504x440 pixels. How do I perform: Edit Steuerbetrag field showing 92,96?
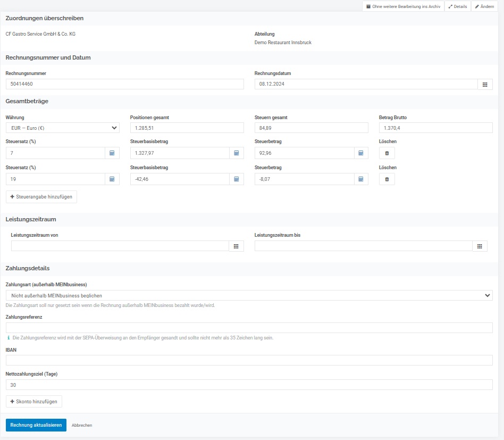point(305,153)
